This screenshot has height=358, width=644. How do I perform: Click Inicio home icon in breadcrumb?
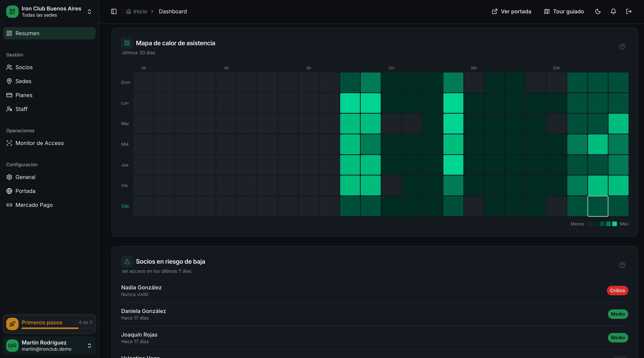point(129,11)
